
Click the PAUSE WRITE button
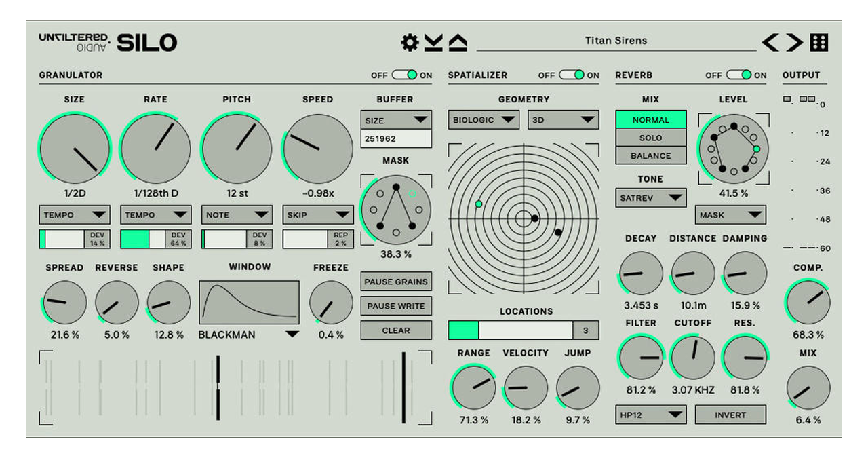396,306
